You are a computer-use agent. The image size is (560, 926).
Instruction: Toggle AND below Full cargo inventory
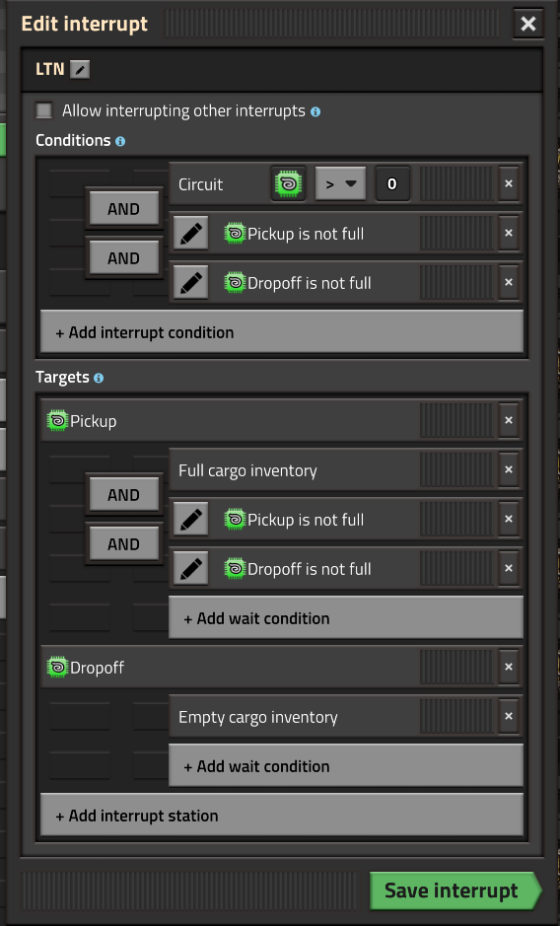(123, 495)
